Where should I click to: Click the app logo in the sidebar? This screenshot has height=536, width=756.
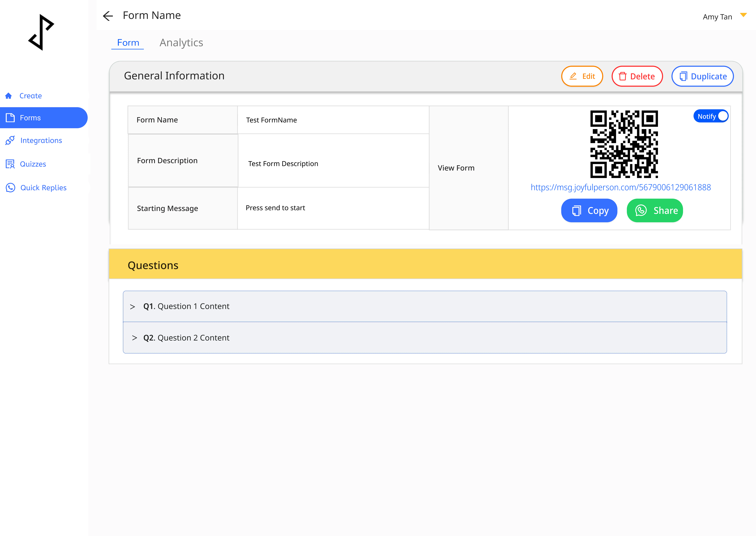(x=41, y=32)
